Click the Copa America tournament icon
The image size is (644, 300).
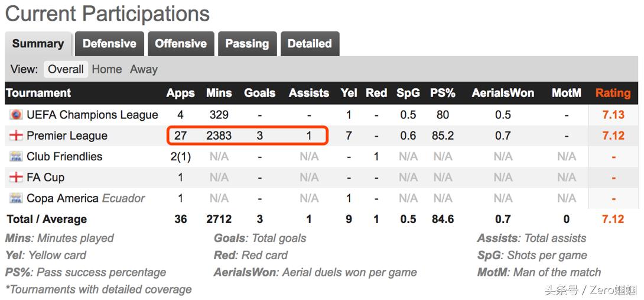point(16,198)
